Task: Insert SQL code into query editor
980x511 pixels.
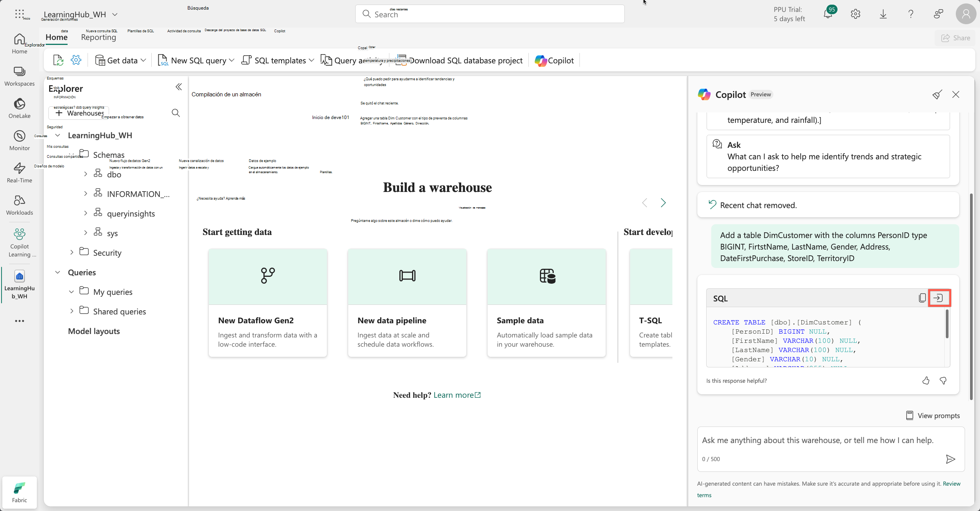Action: 939,298
